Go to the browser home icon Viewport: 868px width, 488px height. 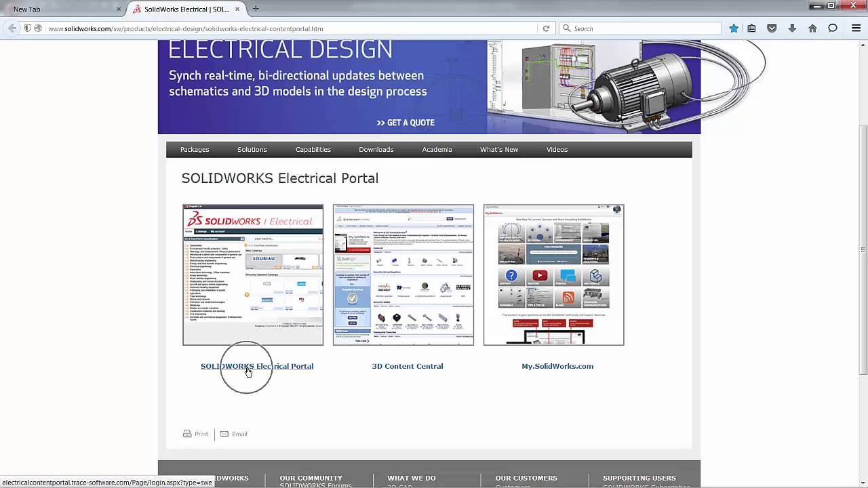click(x=812, y=28)
